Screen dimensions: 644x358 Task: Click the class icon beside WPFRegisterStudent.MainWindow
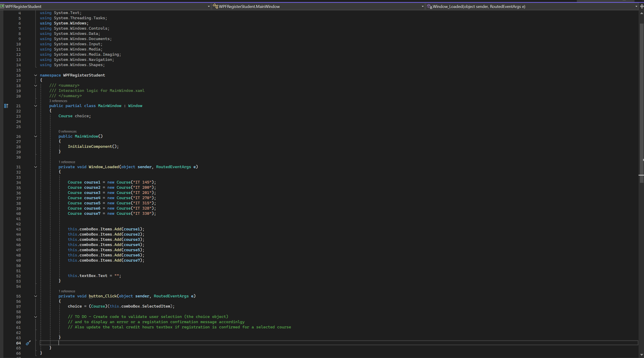215,7
